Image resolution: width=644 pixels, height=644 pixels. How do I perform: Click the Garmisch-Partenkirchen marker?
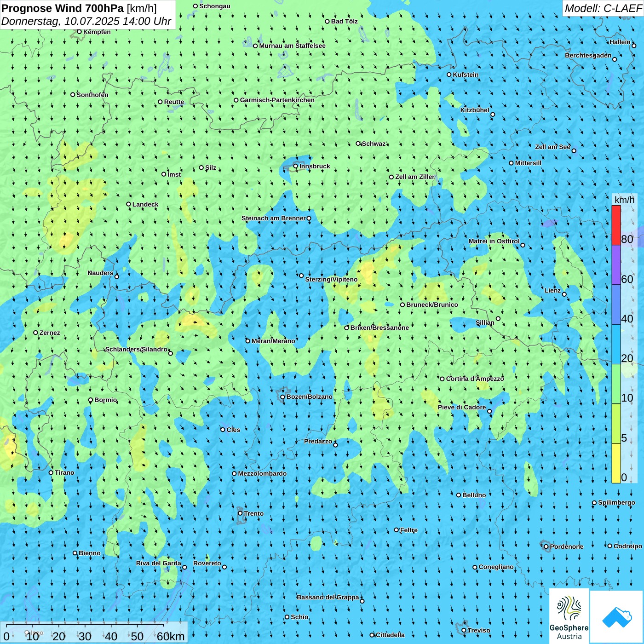[x=236, y=100]
